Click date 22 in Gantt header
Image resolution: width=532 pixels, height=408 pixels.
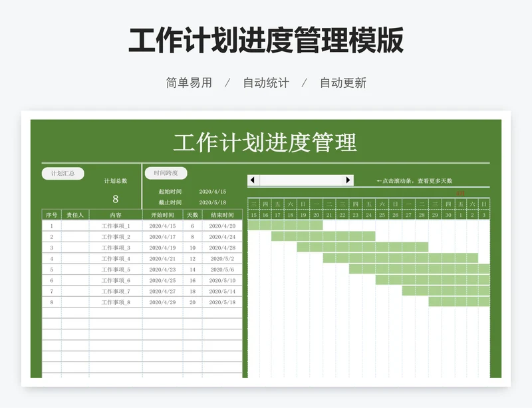[342, 215]
